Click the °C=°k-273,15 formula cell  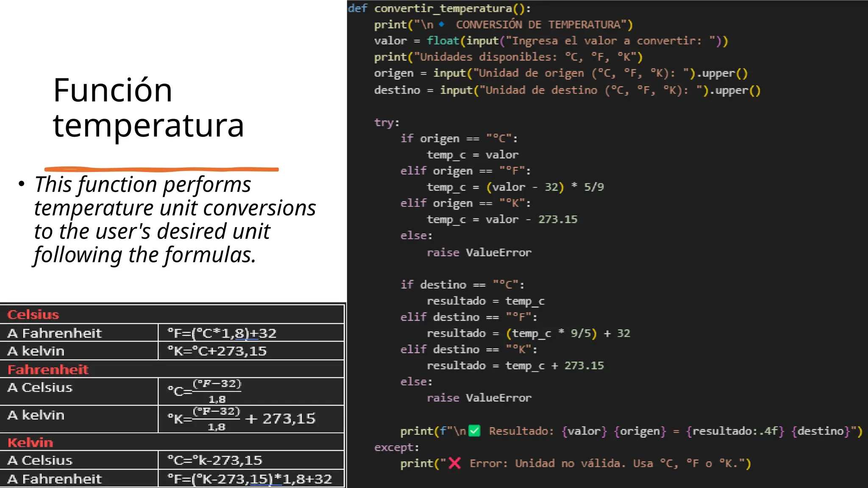[x=214, y=460]
